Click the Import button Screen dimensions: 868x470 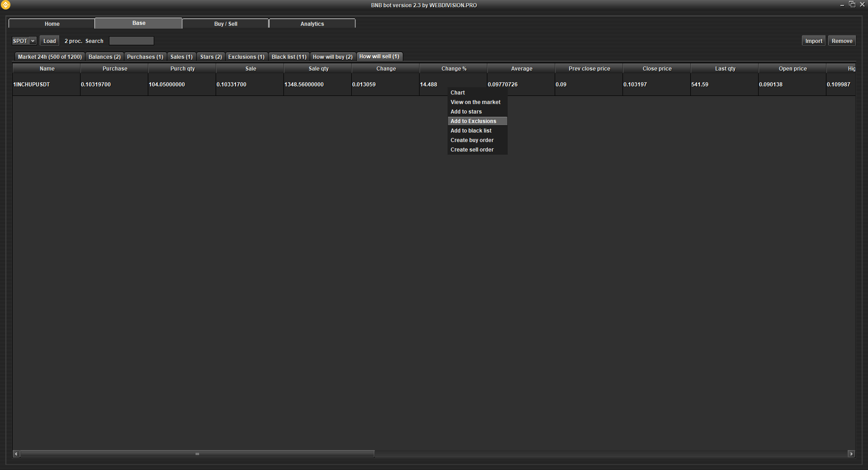[813, 41]
